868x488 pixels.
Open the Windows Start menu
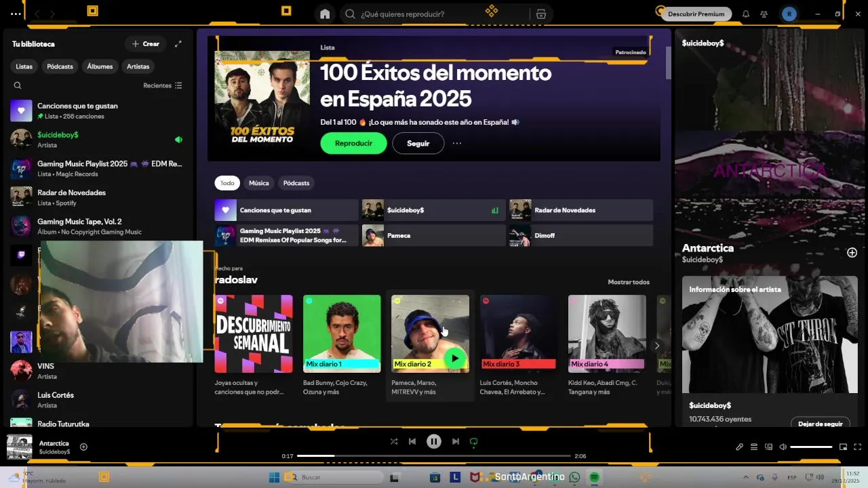(274, 477)
